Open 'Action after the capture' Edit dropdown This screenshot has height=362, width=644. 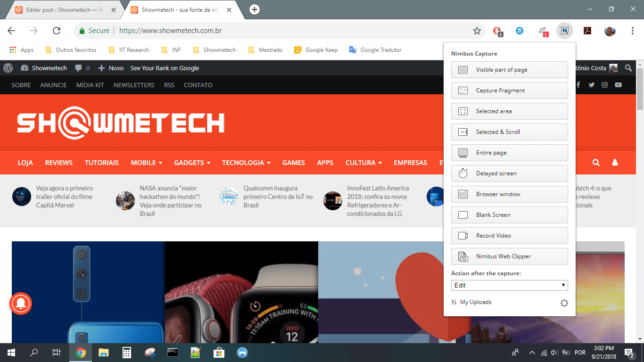coord(509,285)
